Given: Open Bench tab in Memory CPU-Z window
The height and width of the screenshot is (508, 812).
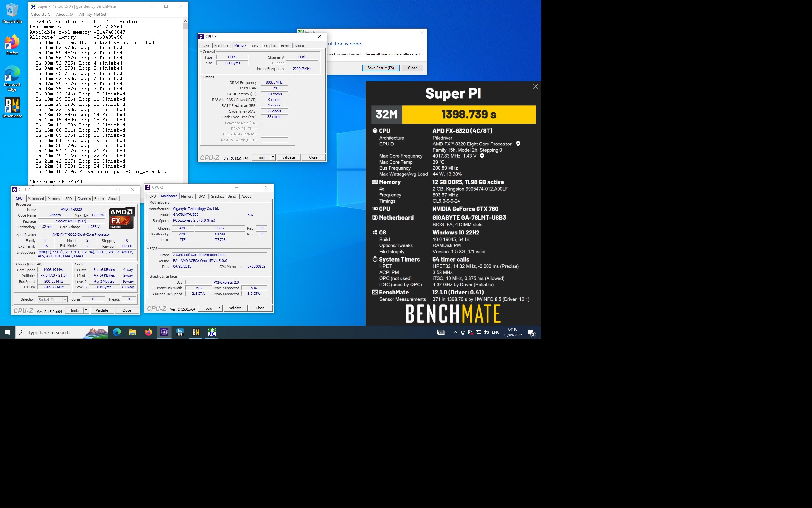Looking at the screenshot, I should pos(285,46).
